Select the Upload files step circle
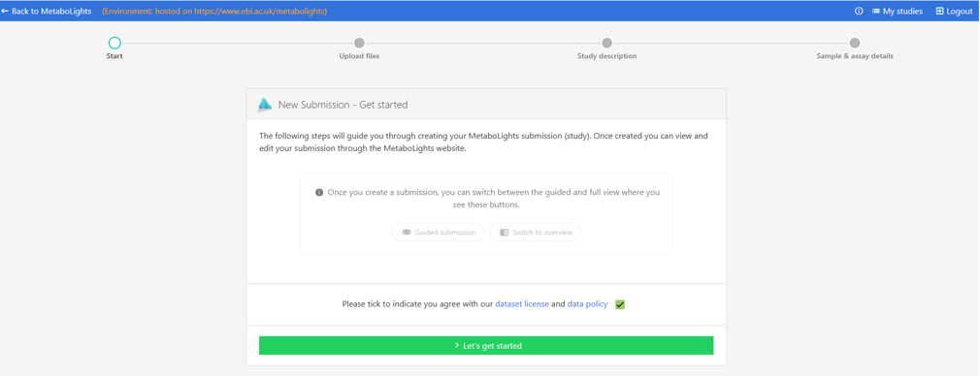980x376 pixels. pyautogui.click(x=359, y=43)
